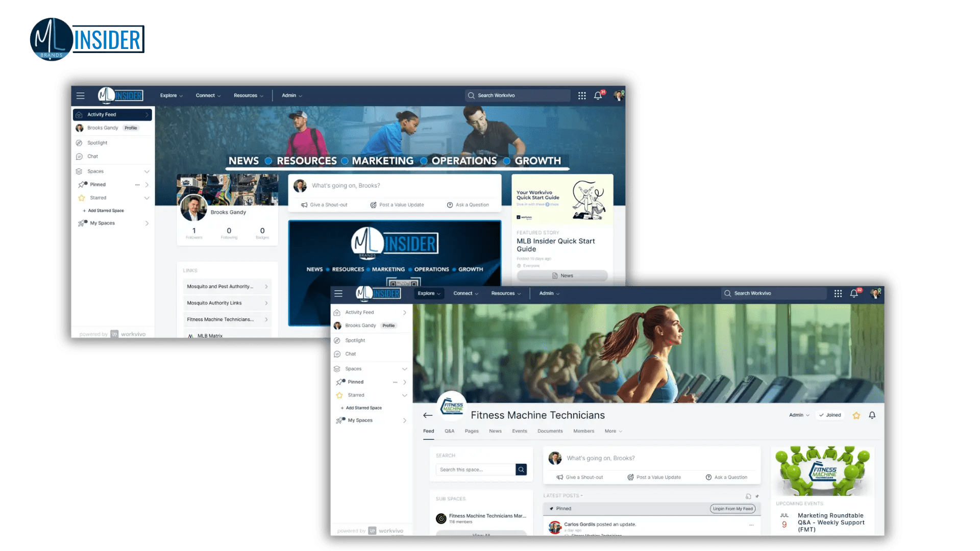Click News button under featured story

pyautogui.click(x=562, y=276)
